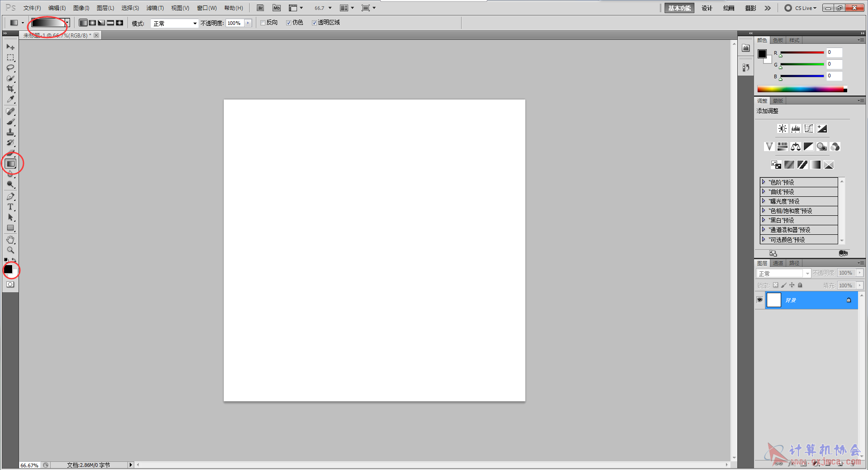Toggle the 仿色 (Dither) checkbox
Screen dimensions: 868x470
pyautogui.click(x=288, y=23)
